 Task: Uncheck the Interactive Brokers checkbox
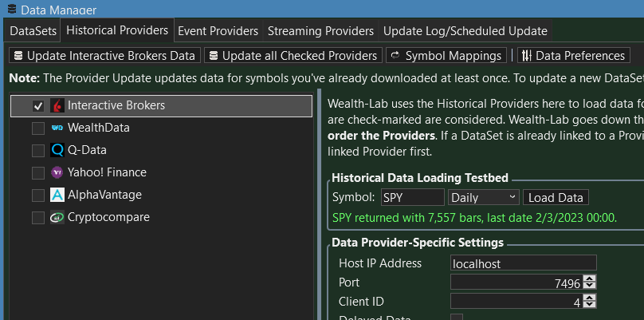(x=37, y=106)
